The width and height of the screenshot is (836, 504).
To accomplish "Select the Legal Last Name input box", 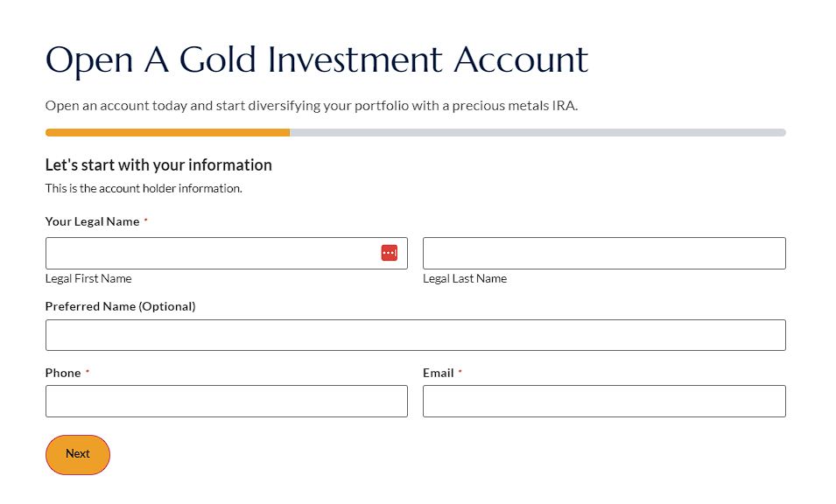I will (x=604, y=253).
